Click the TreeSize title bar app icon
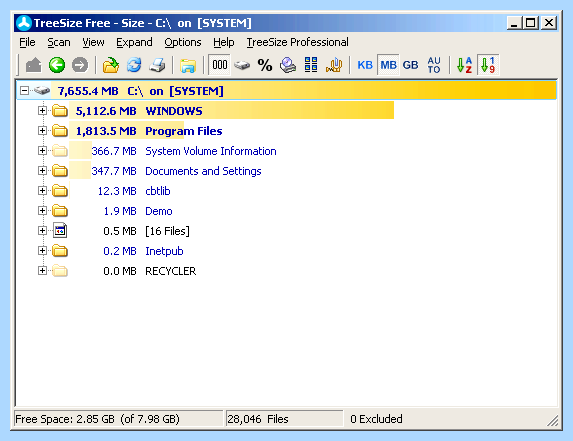Image resolution: width=573 pixels, height=441 pixels. pyautogui.click(x=24, y=23)
